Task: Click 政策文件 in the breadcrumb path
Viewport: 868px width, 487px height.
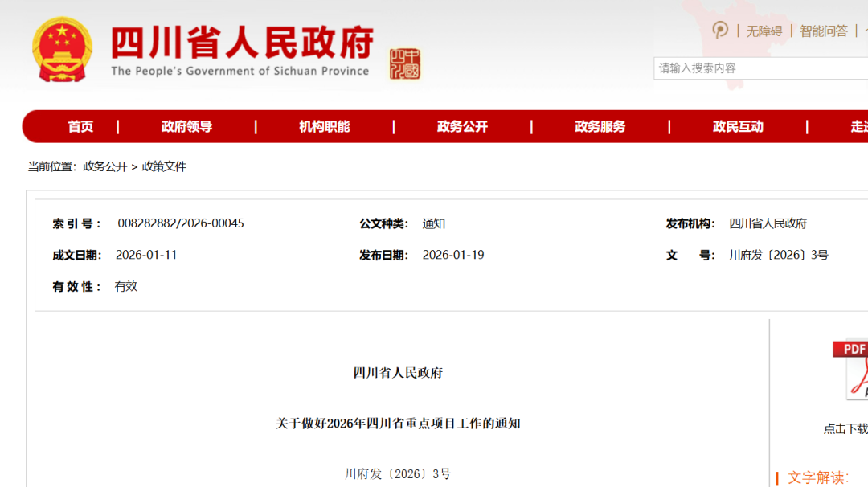Action: [164, 166]
